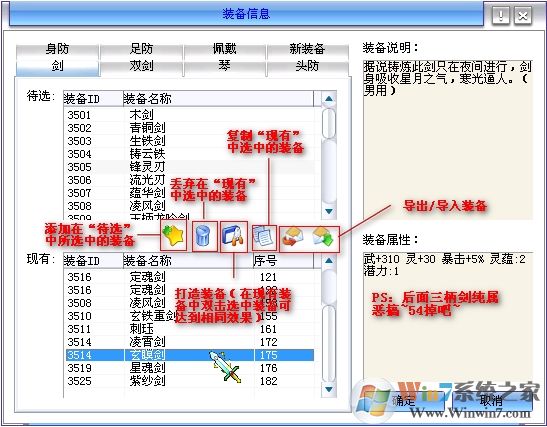Click 装备名称 column header in 现有 list

(188, 261)
